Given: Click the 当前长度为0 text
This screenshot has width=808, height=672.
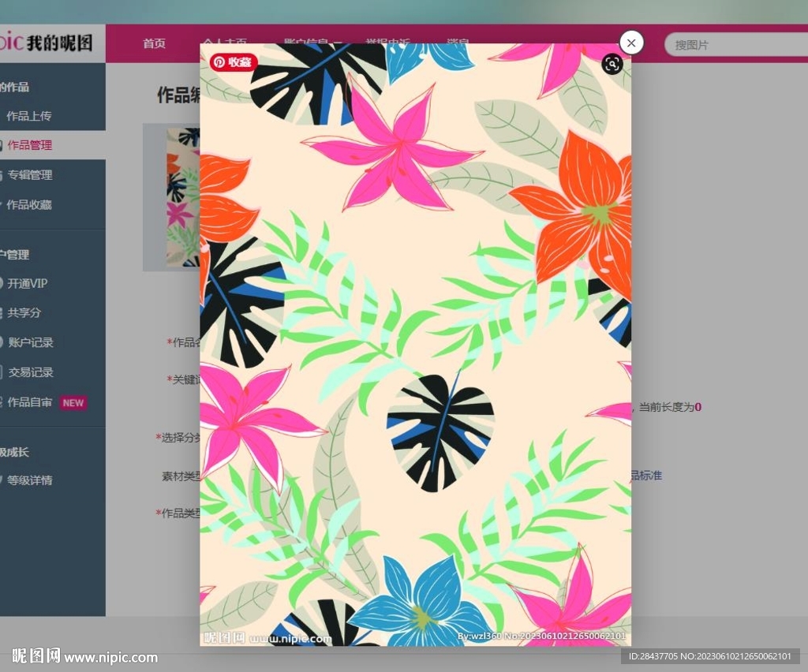Looking at the screenshot, I should (670, 407).
